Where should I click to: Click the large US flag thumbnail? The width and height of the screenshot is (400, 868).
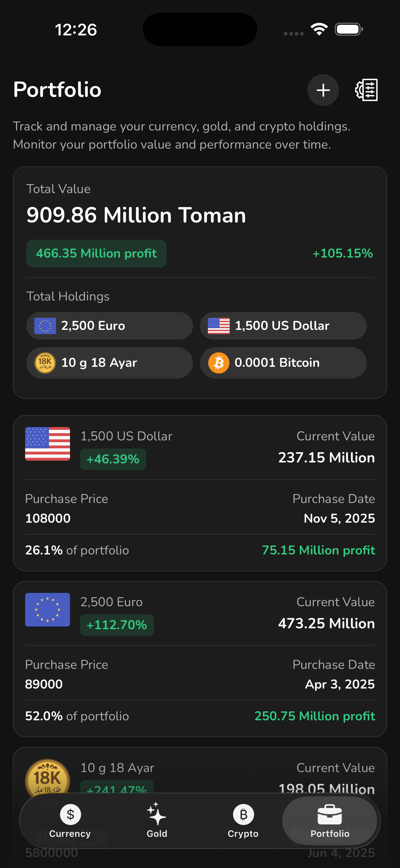coord(48,444)
